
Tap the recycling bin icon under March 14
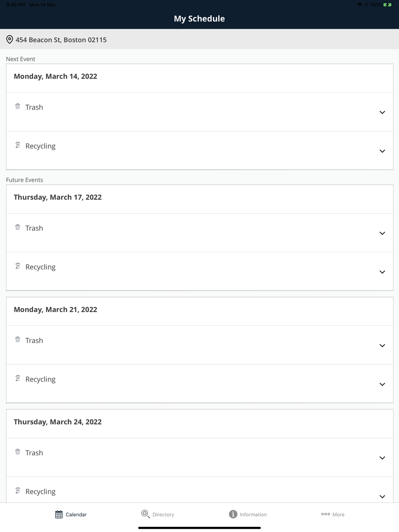pos(18,145)
